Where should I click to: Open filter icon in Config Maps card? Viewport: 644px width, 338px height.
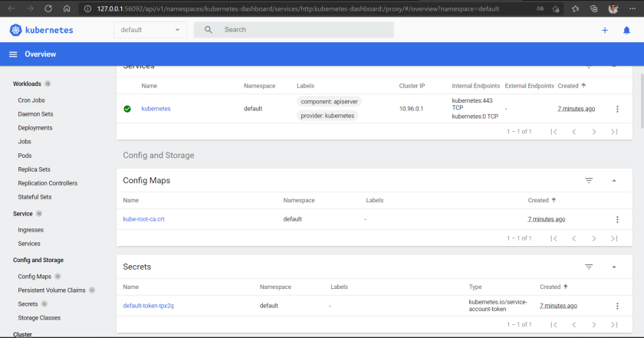(x=589, y=180)
